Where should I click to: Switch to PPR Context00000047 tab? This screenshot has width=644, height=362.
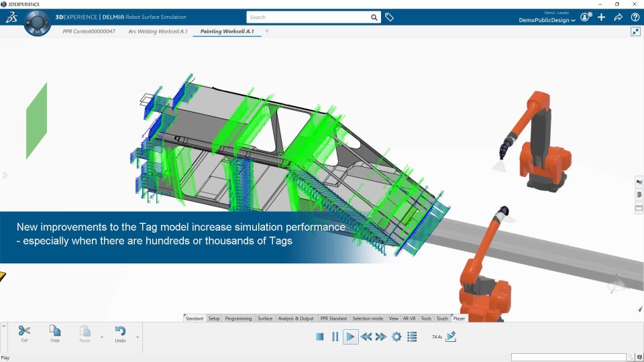pos(89,32)
